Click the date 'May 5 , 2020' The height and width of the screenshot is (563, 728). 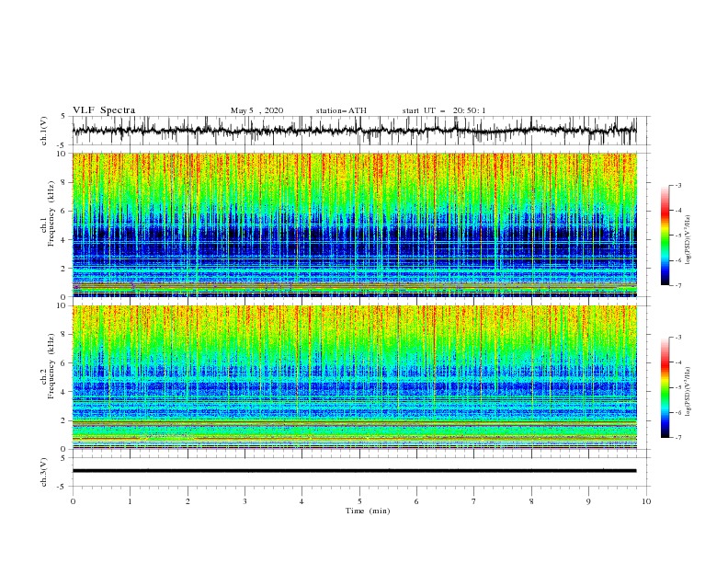point(256,110)
